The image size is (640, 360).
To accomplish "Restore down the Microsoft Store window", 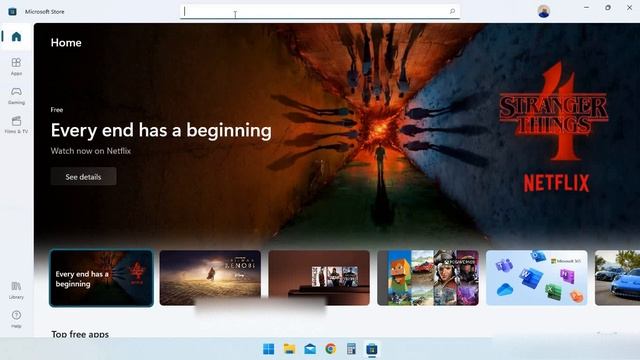I will pos(608,8).
